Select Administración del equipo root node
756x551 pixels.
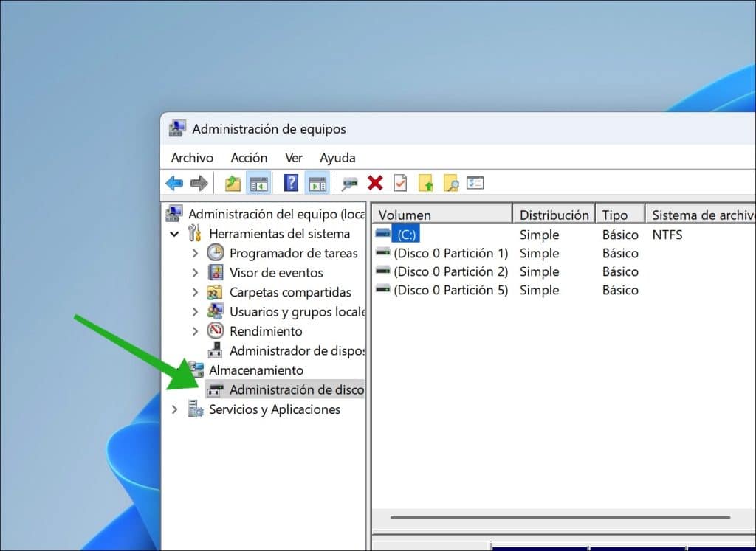276,214
